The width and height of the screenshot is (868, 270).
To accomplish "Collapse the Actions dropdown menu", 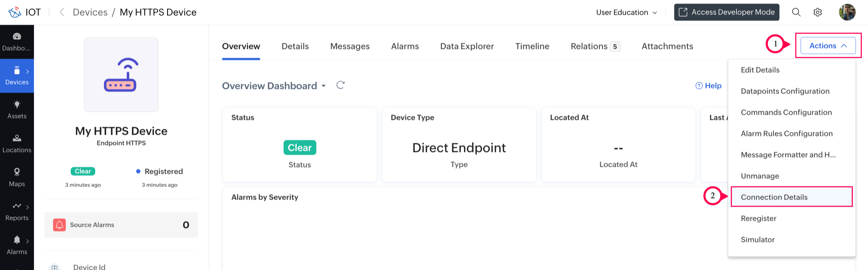I will [x=828, y=46].
